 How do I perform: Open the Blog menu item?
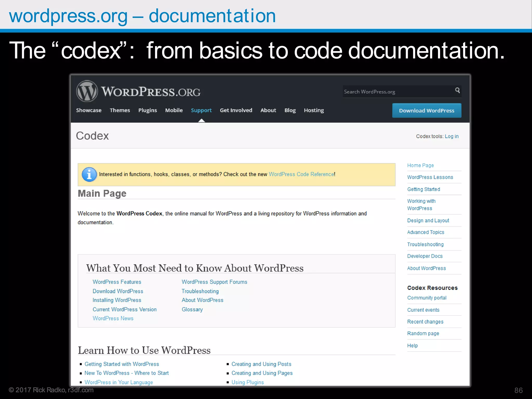pos(290,110)
